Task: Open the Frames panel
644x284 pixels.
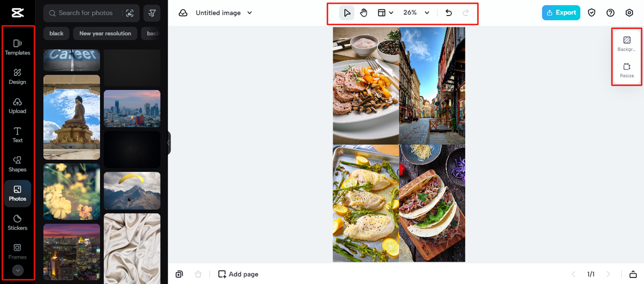Action: [18, 251]
